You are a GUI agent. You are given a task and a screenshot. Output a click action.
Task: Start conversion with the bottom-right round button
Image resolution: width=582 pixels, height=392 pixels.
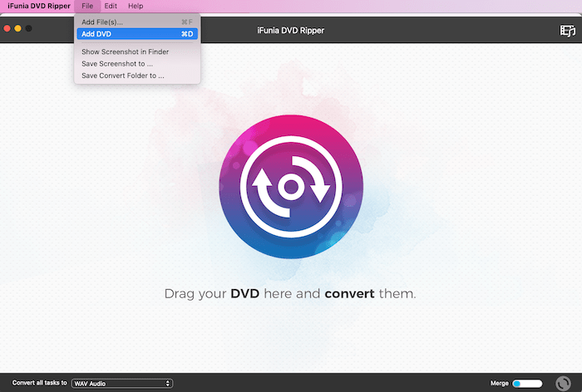(x=564, y=384)
